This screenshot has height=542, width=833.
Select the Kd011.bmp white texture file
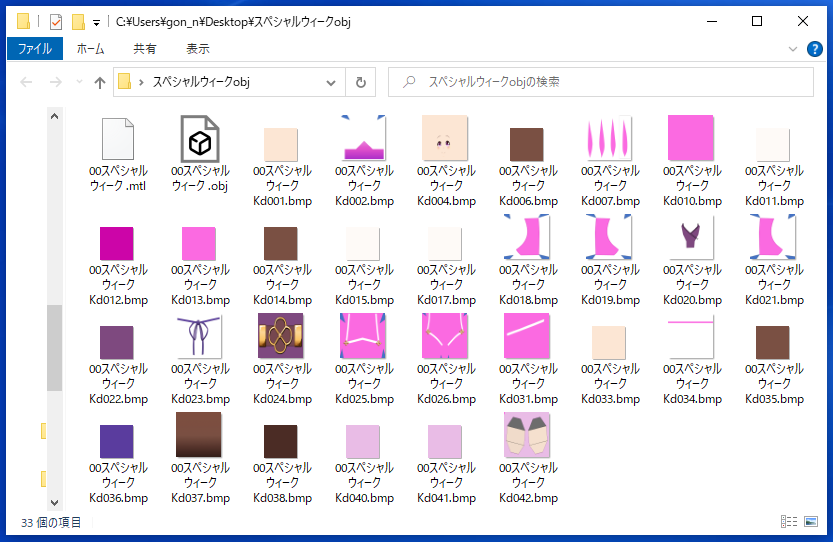(773, 144)
